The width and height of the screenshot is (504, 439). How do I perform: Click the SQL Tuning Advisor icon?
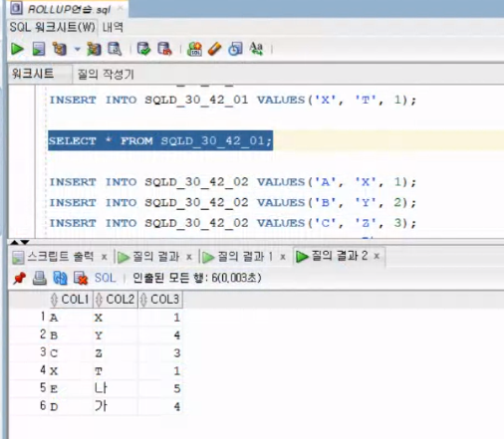tap(115, 49)
